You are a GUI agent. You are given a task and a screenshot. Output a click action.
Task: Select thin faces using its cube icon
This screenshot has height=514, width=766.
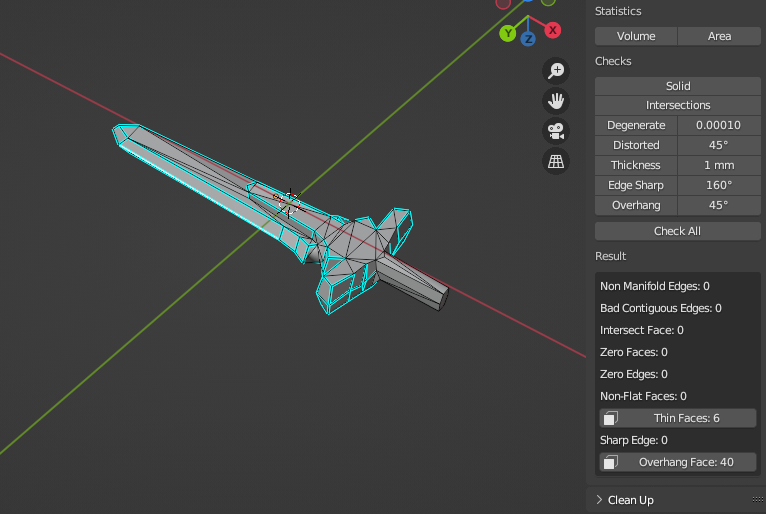click(611, 418)
